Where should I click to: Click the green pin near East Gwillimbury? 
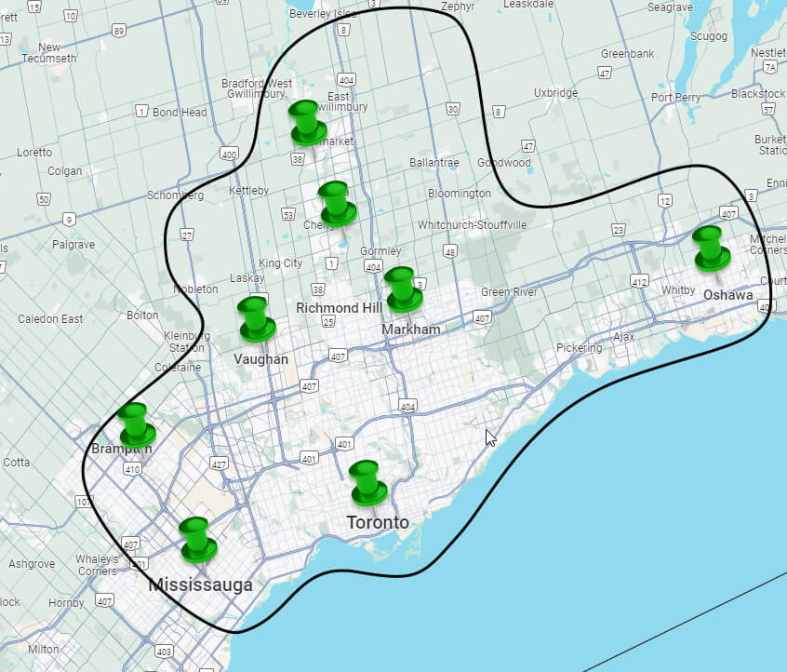tap(306, 123)
